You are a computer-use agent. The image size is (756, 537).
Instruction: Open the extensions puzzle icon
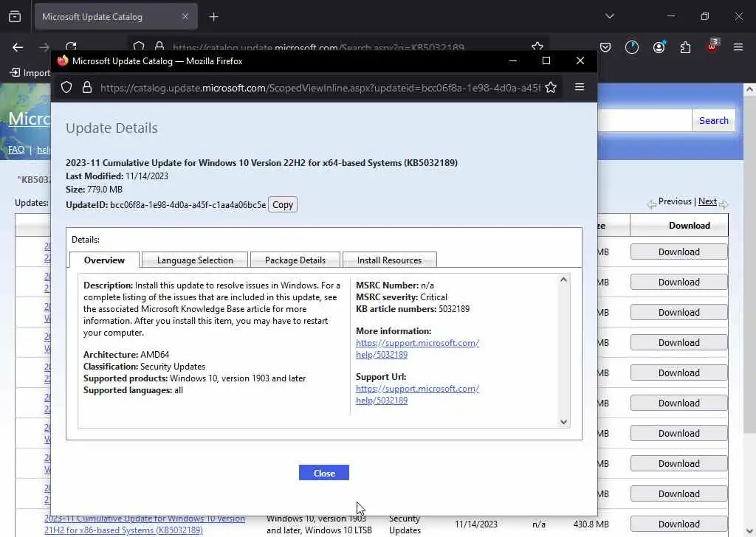click(x=685, y=47)
